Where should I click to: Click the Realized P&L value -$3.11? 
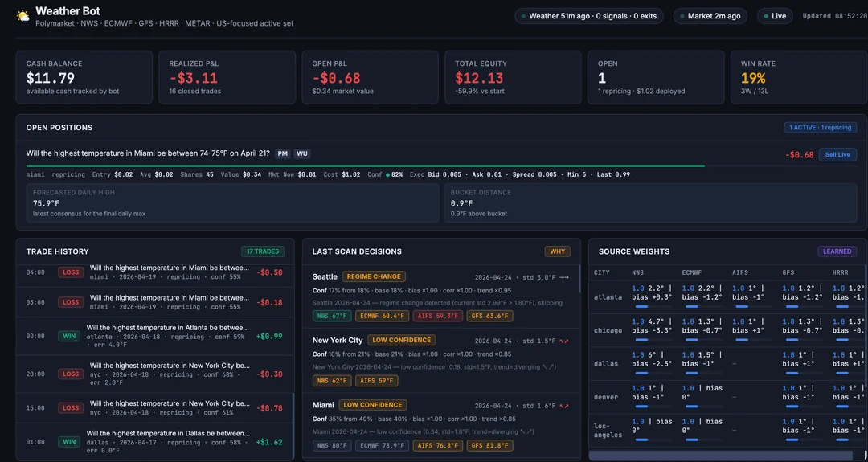click(193, 79)
